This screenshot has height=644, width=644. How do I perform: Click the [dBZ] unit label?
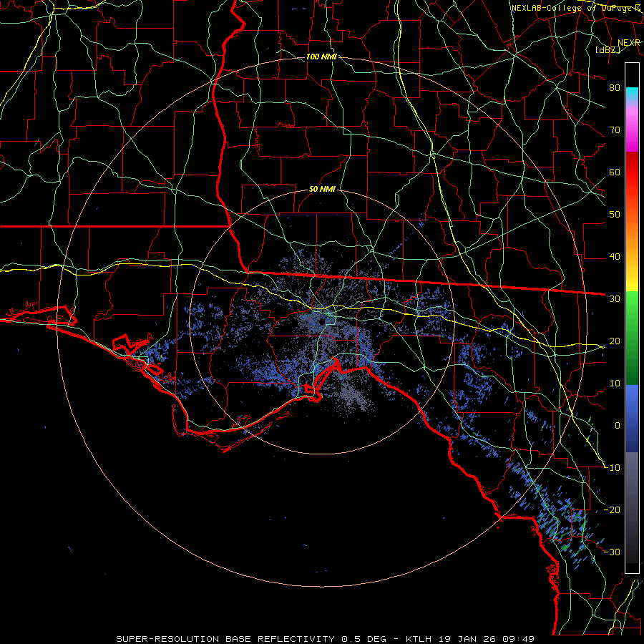point(608,49)
